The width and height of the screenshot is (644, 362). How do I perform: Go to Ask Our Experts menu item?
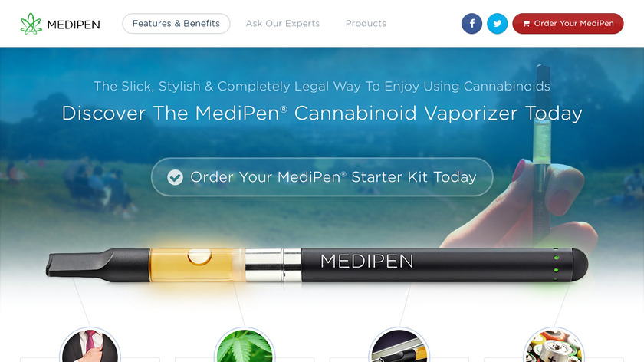pyautogui.click(x=283, y=24)
